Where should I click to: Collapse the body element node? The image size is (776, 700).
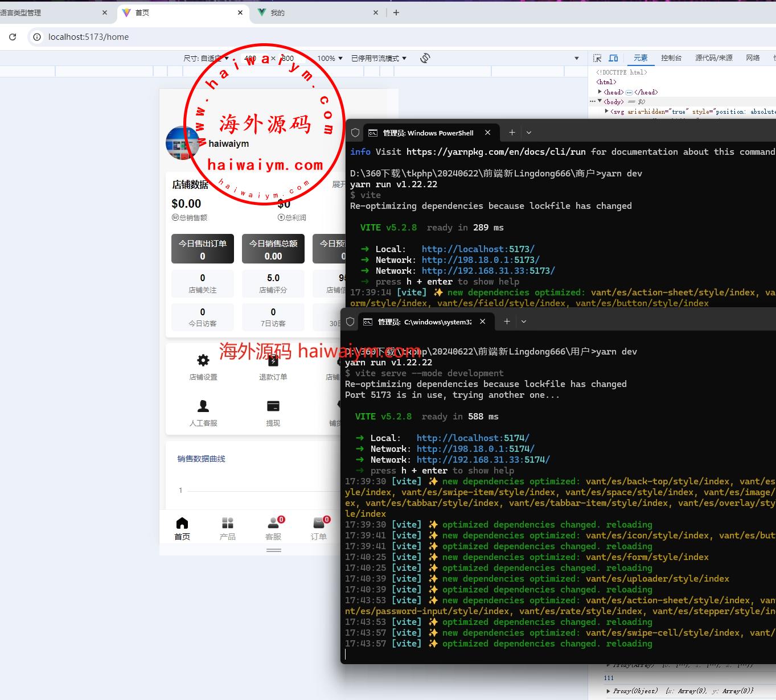click(x=600, y=101)
